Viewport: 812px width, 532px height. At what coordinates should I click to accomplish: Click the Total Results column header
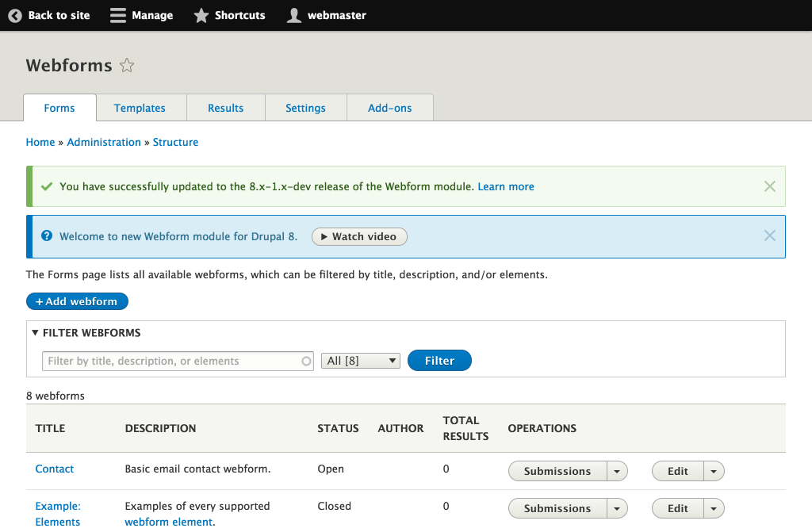click(x=465, y=428)
